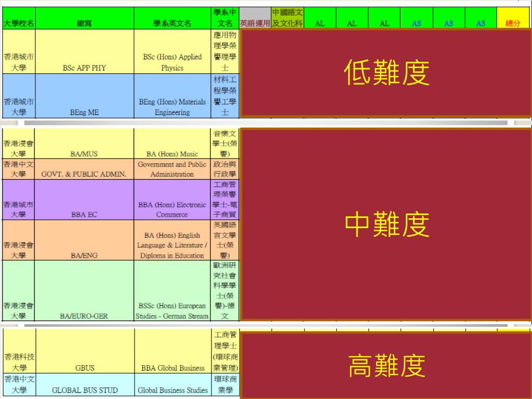Click the horizontal scrollbar below the BEng ME row

[266, 123]
